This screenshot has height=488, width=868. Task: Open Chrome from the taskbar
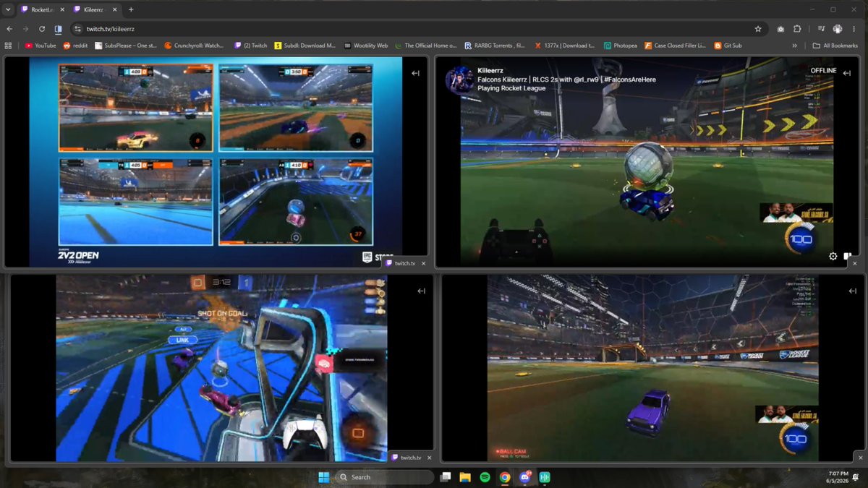[504, 477]
